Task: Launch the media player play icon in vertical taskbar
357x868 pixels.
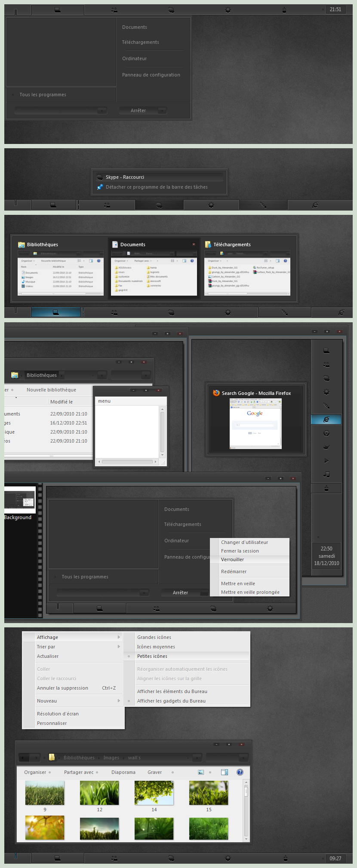Action: coord(326,461)
